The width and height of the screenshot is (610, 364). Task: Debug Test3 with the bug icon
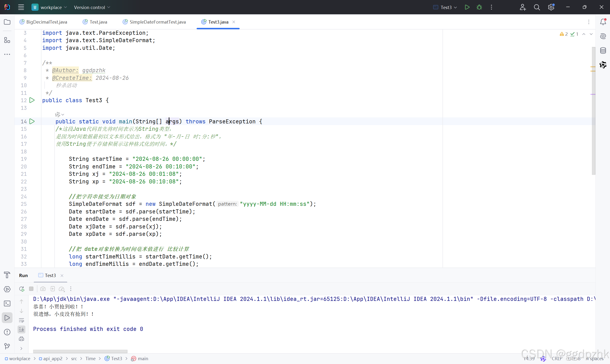tap(479, 7)
